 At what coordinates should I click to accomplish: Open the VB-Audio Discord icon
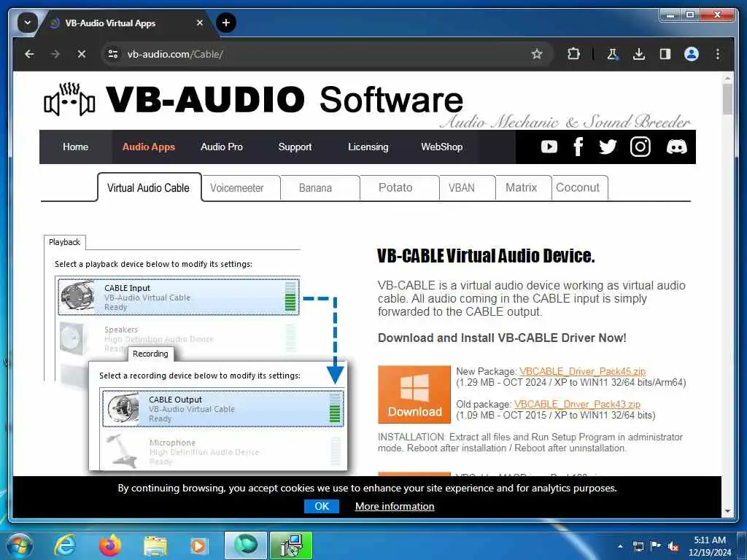pos(676,147)
